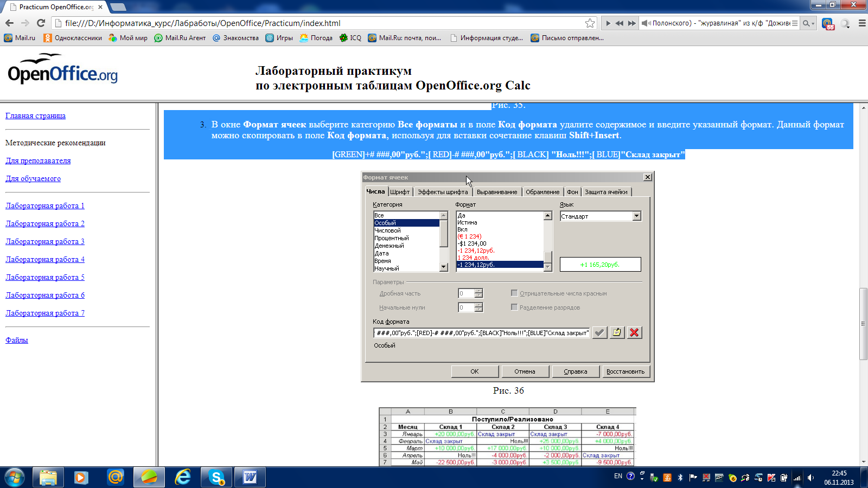The height and width of the screenshot is (488, 868).
Task: Open Internet Explorer from the taskbar
Action: tap(183, 477)
